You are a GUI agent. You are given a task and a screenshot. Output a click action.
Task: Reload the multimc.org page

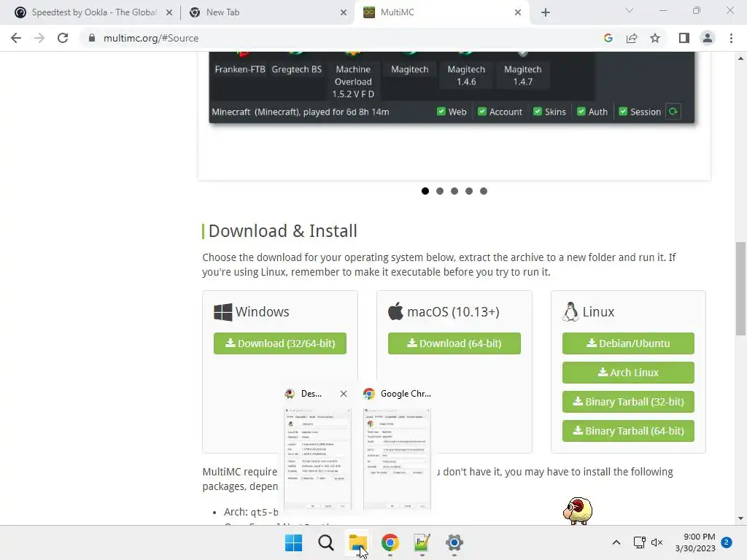(x=63, y=38)
